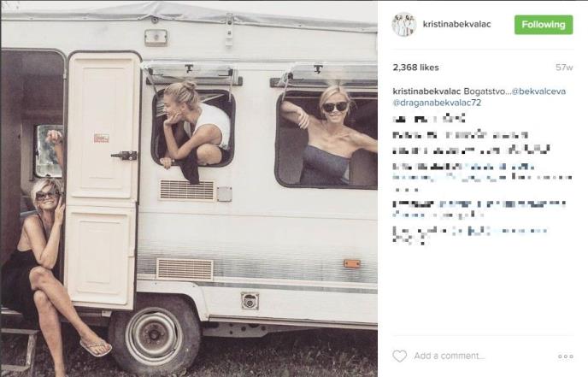Like the post with the heart icon
The image size is (588, 377).
[399, 356]
